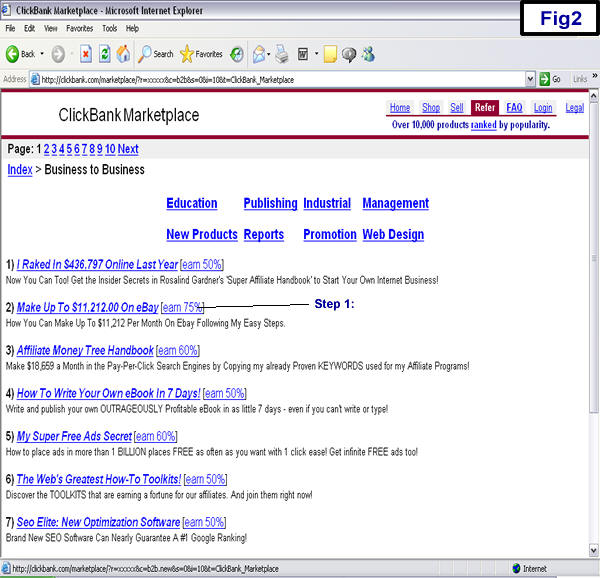Screen dimensions: 600x578
Task: Open the View menu
Action: tap(51, 28)
